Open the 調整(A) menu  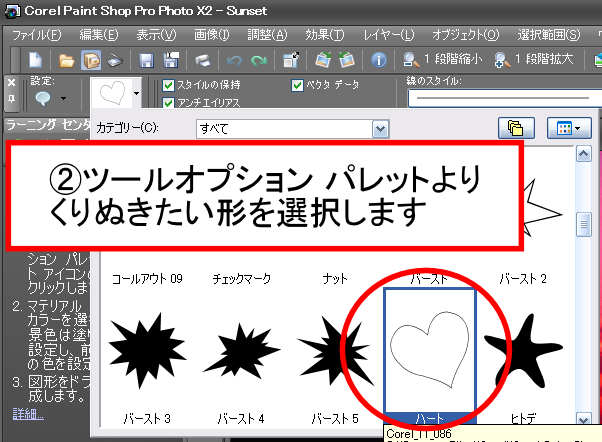click(x=267, y=35)
